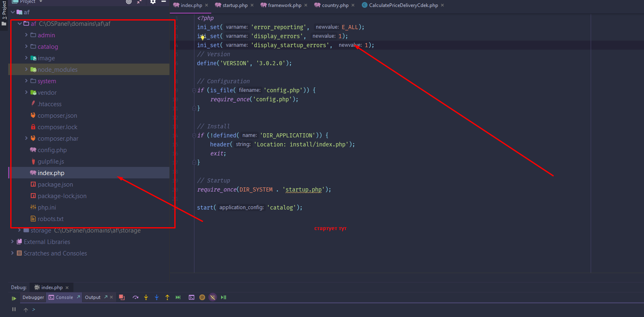The width and height of the screenshot is (644, 317).
Task: Click the fold marker at the !defined if-line
Action: click(194, 135)
